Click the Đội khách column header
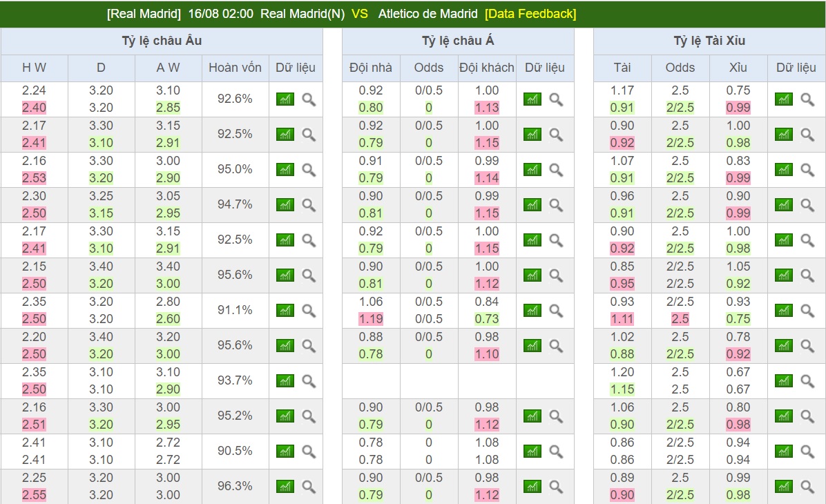Image resolution: width=826 pixels, height=504 pixels. pyautogui.click(x=487, y=68)
